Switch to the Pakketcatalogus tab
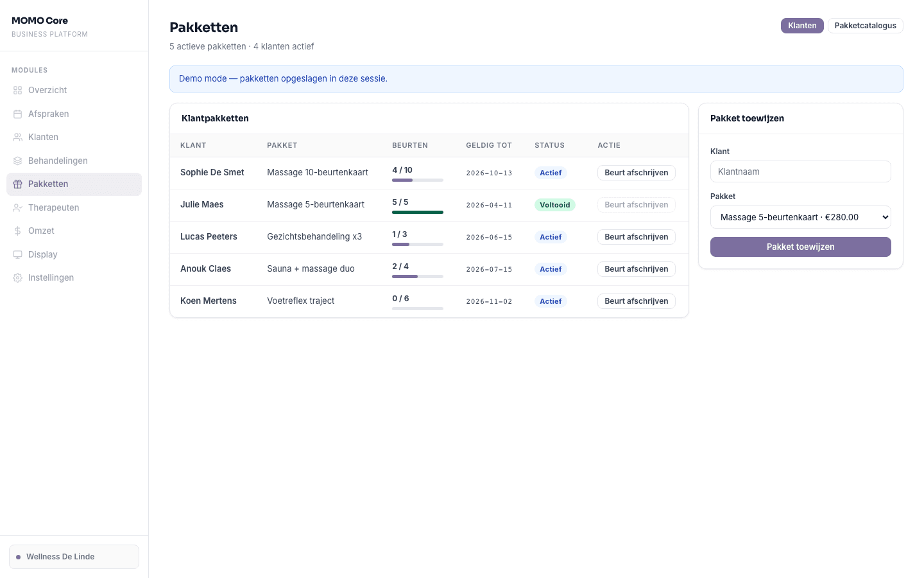The height and width of the screenshot is (578, 924). (865, 26)
